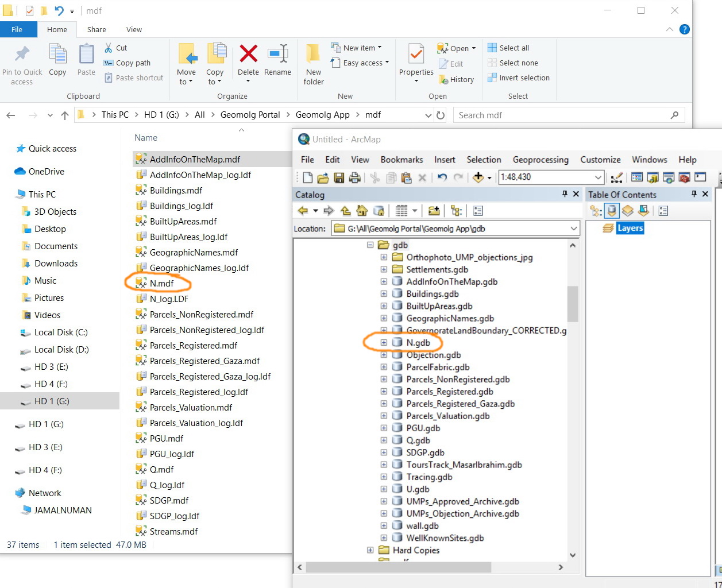This screenshot has width=722, height=588.
Task: Click Connect To Folder icon in Catalog
Action: click(x=434, y=211)
